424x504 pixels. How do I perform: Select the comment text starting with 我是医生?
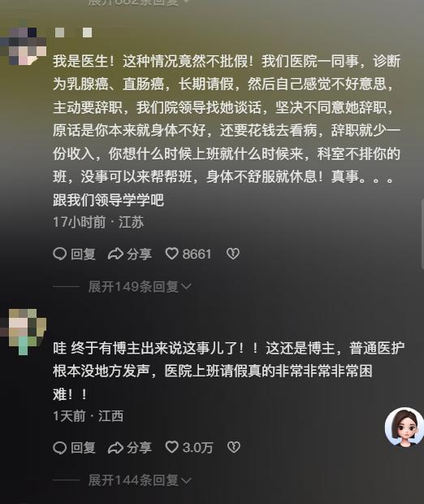point(227,130)
